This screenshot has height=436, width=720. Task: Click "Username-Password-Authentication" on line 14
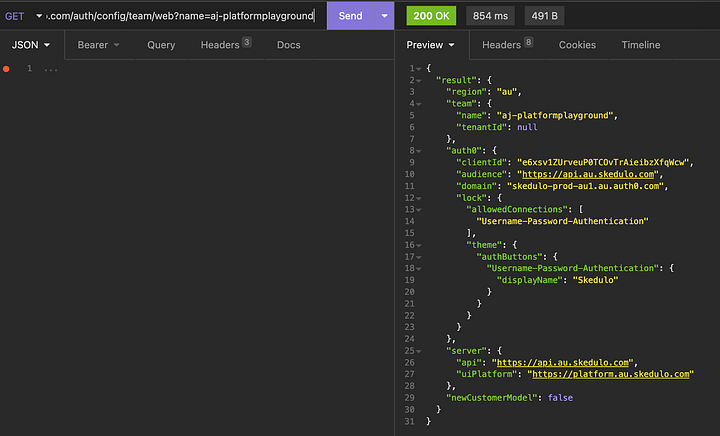point(562,221)
